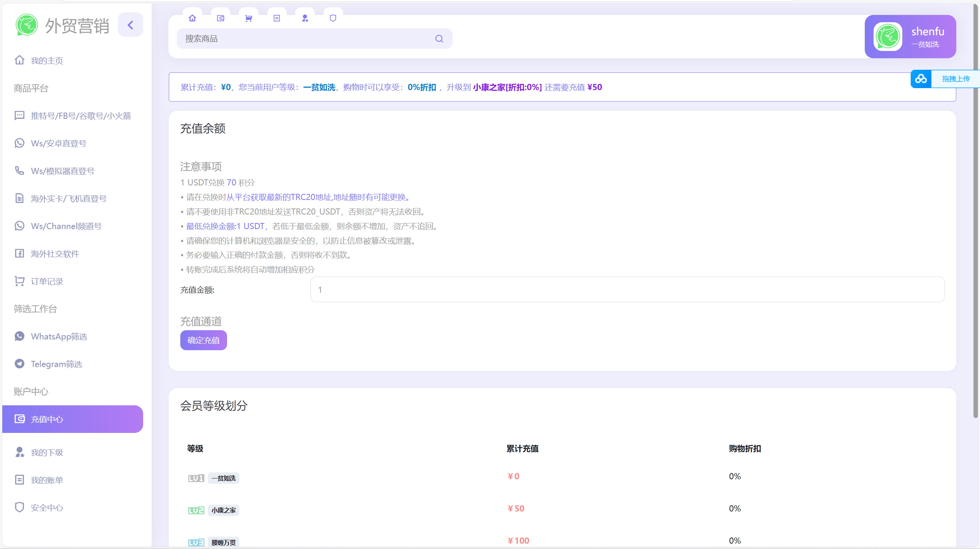Open the shield security icon in top navigation
The image size is (980, 549).
point(333,18)
